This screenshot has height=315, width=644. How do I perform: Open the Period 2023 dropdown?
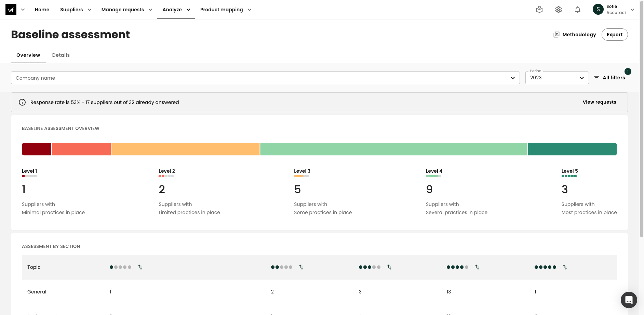(x=557, y=78)
